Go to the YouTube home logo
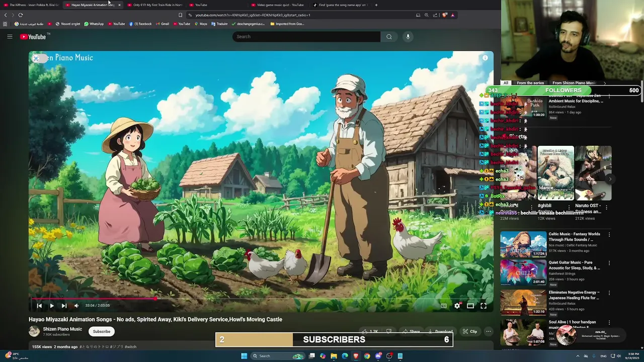Screen dimensions: 644x362 33,37
